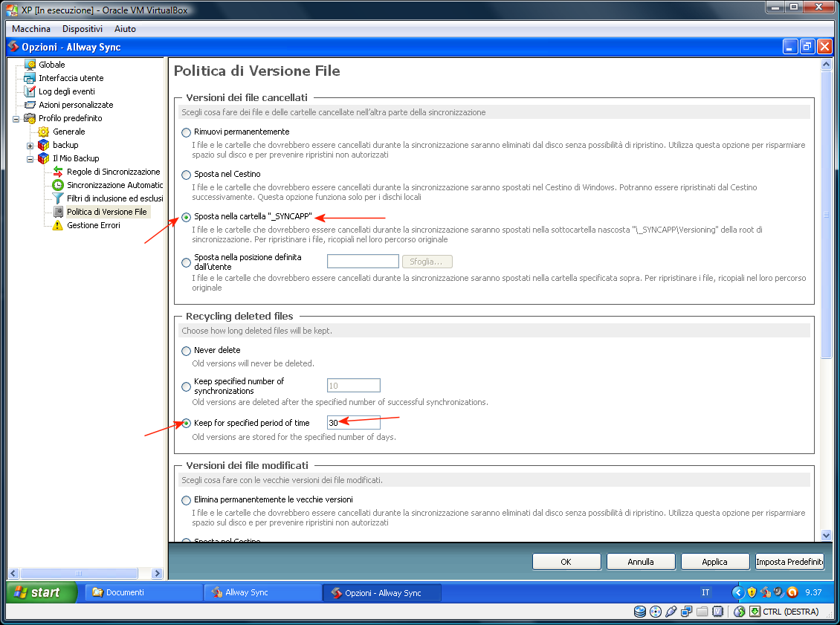
Task: Click the Filtri di inclusione funnel icon
Action: 58,198
